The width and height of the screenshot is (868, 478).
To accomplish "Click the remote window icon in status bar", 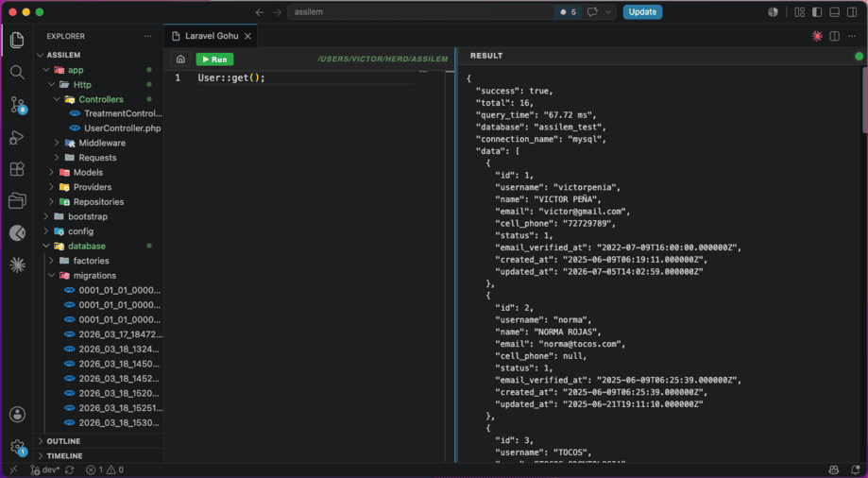I will pyautogui.click(x=13, y=469).
